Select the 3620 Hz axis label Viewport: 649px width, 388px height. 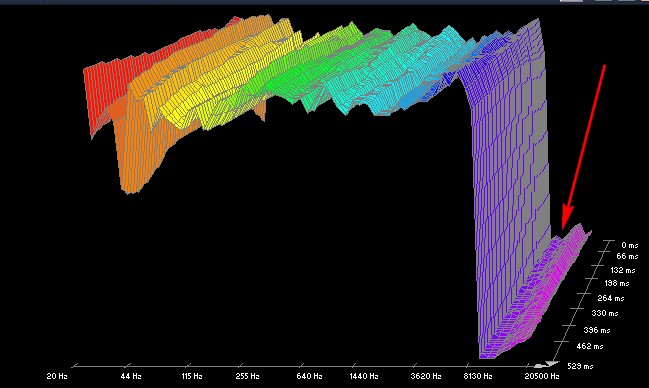[x=425, y=376]
